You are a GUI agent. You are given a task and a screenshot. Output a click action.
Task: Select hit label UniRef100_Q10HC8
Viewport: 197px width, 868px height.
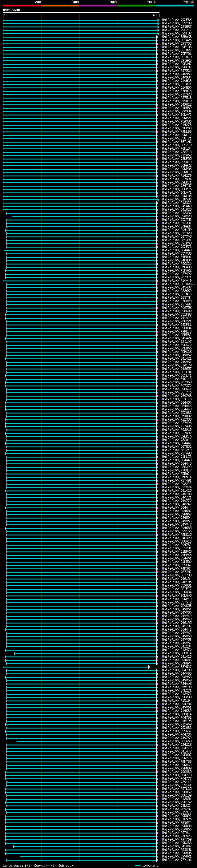pos(176,81)
